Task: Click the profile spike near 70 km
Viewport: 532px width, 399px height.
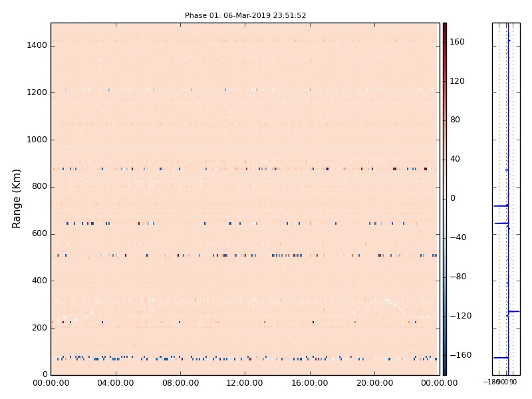Action: (x=501, y=358)
